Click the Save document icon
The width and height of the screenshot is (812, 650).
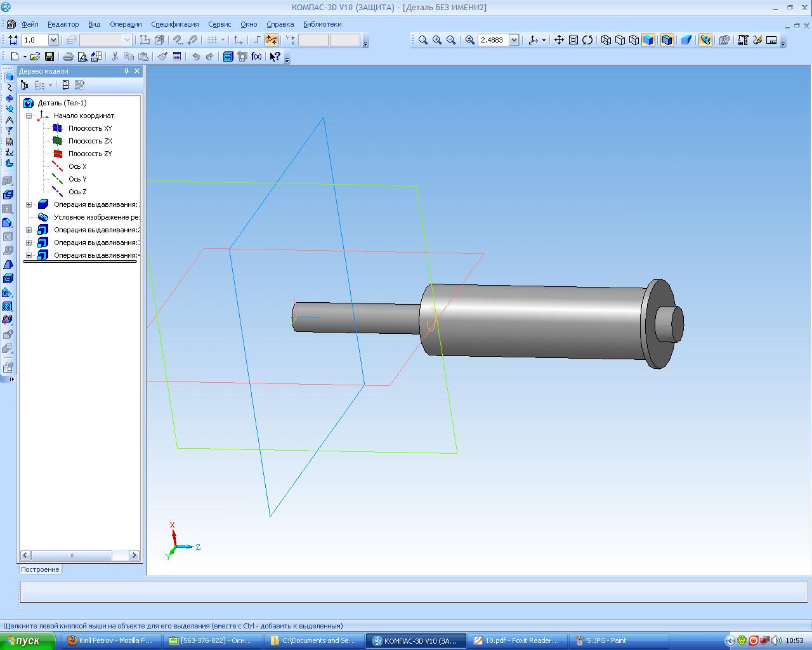[x=49, y=56]
